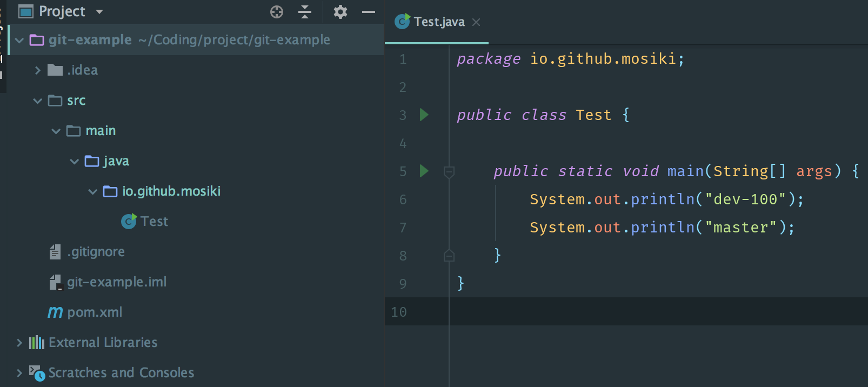This screenshot has height=387, width=868.
Task: Run main method via gutter arrow on line 5
Action: click(424, 171)
